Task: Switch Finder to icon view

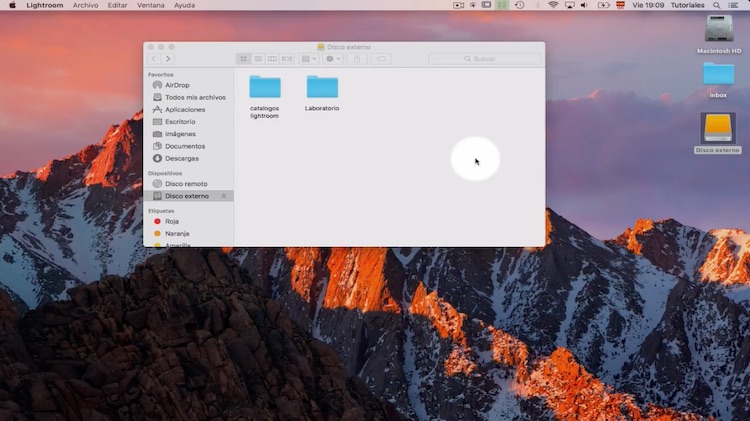Action: coord(243,59)
